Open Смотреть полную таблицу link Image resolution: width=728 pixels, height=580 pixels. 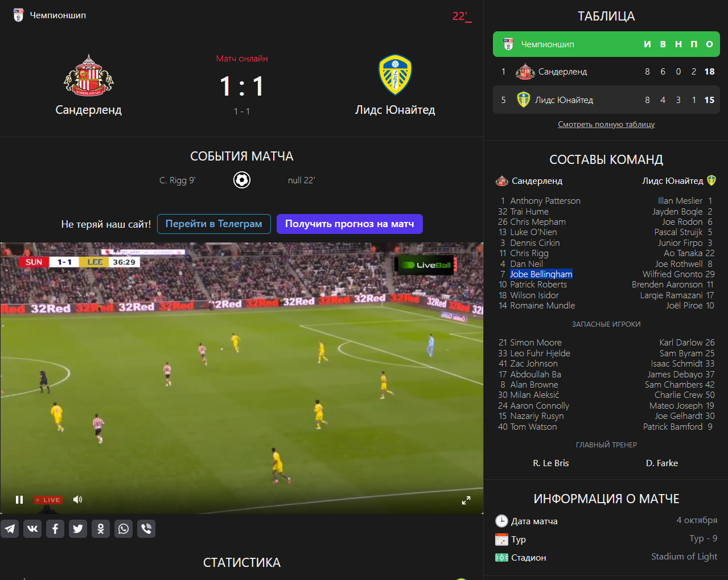[x=606, y=124]
